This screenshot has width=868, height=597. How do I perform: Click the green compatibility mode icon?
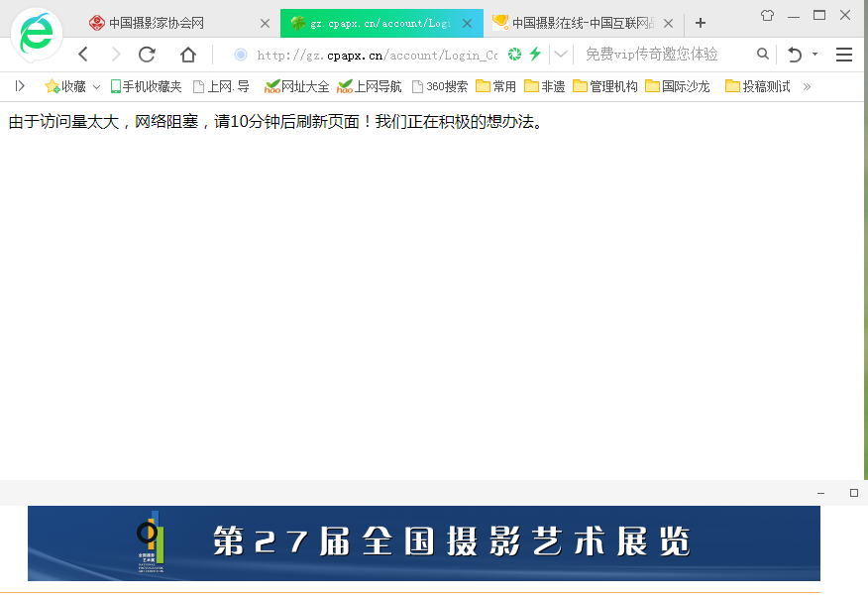pyautogui.click(x=515, y=54)
